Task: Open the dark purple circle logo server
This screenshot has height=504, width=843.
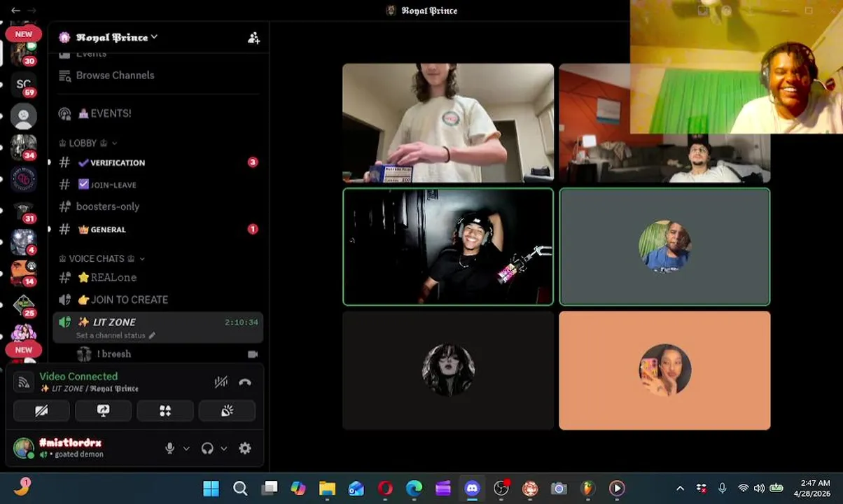Action: [x=24, y=179]
